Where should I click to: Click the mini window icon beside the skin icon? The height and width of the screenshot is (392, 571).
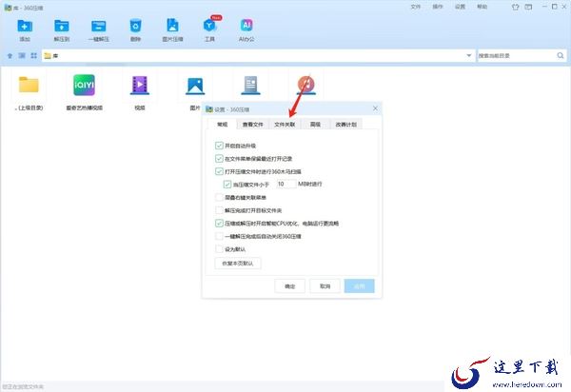click(x=528, y=7)
